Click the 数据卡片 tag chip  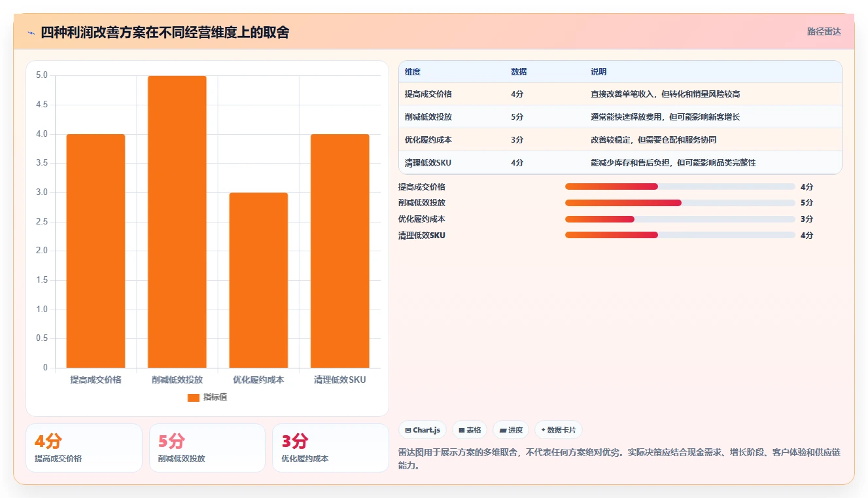coord(559,430)
